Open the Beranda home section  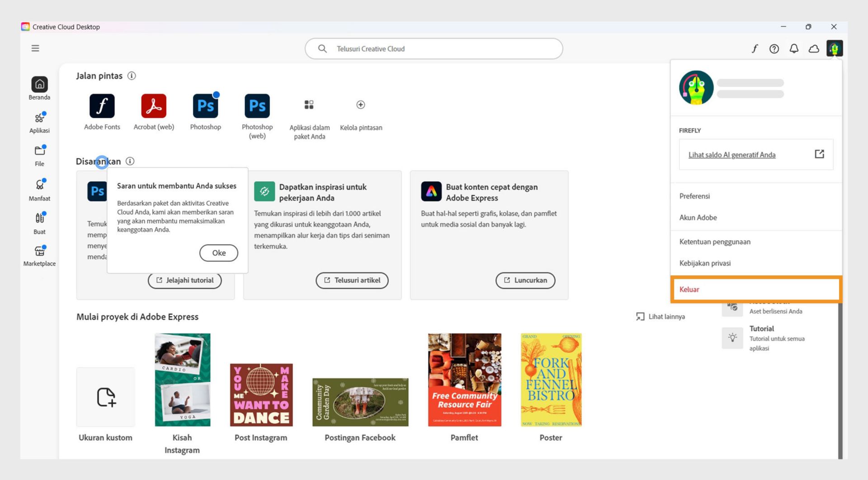tap(39, 88)
